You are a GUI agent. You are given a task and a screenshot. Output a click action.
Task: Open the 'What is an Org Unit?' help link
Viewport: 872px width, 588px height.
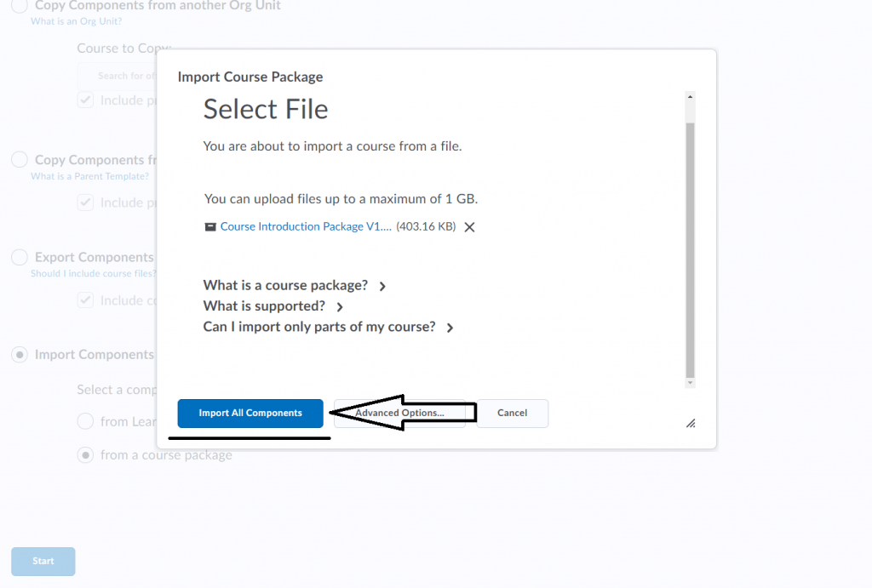click(x=76, y=21)
